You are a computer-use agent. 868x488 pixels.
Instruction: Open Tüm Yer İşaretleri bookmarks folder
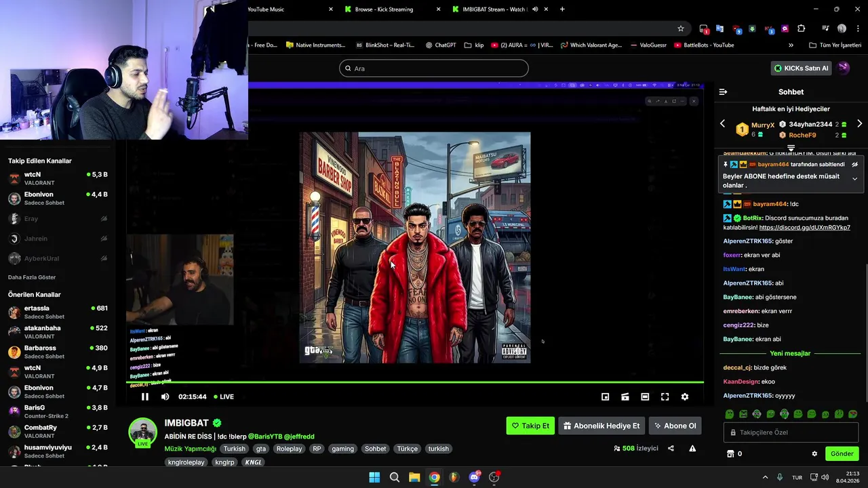835,45
